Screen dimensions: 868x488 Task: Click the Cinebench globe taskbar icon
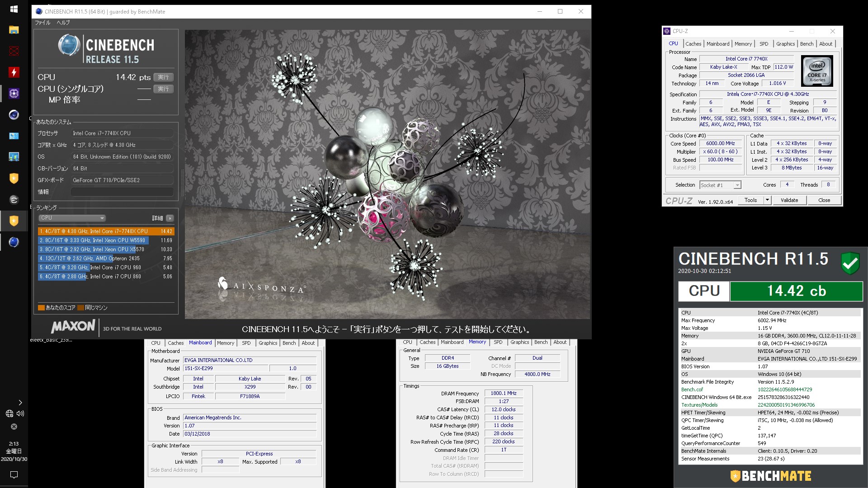14,242
